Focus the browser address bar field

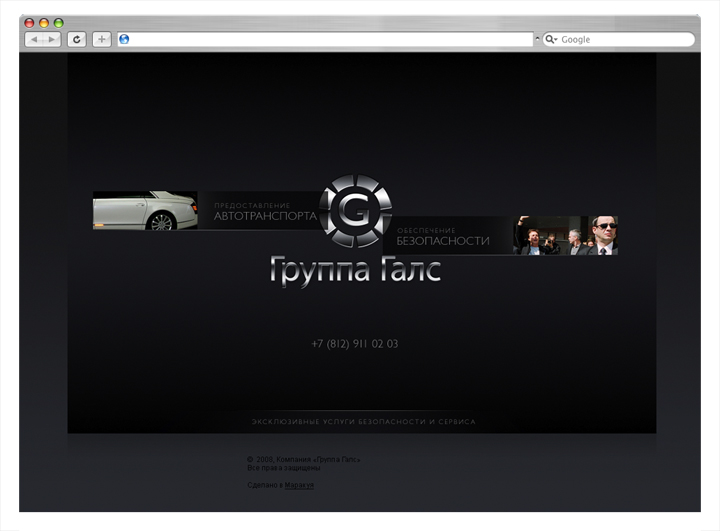click(x=325, y=40)
